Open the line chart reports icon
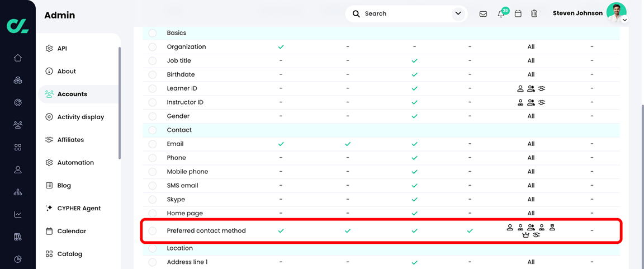This screenshot has height=269, width=644. [18, 214]
